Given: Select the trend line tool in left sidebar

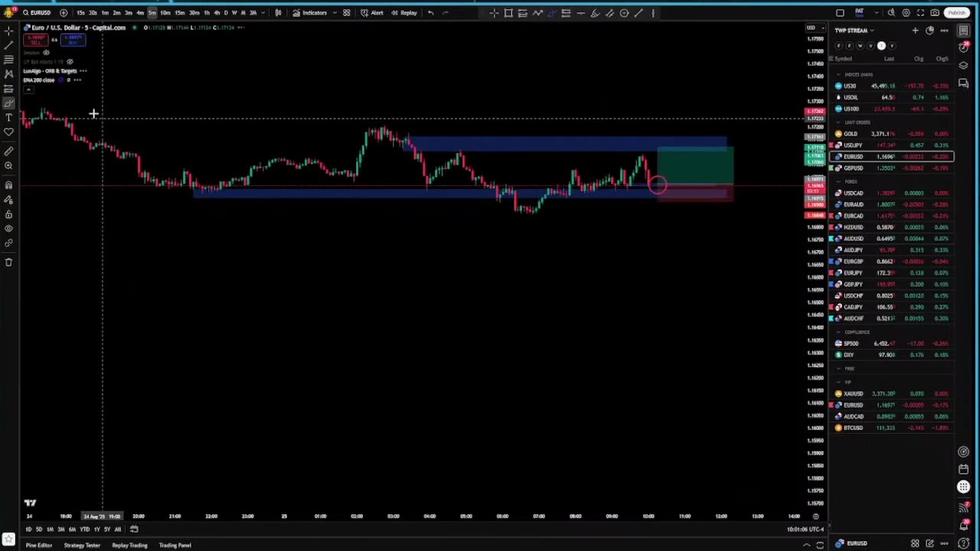Looking at the screenshot, I should 8,45.
